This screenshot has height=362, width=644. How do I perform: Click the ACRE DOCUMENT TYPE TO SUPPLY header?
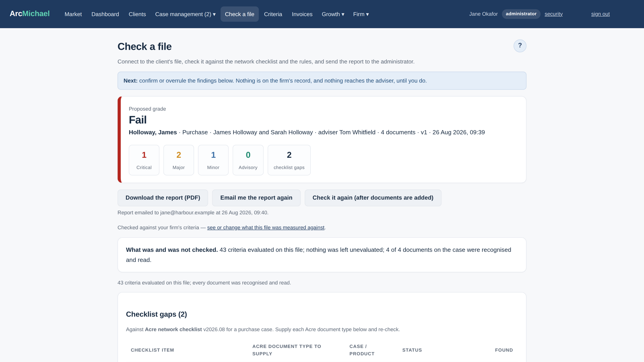(x=287, y=350)
